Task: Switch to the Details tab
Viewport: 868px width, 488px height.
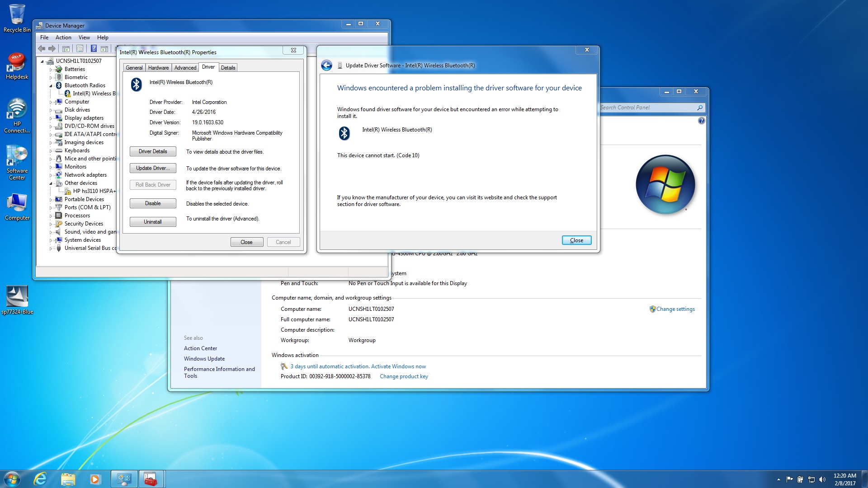Action: [228, 68]
